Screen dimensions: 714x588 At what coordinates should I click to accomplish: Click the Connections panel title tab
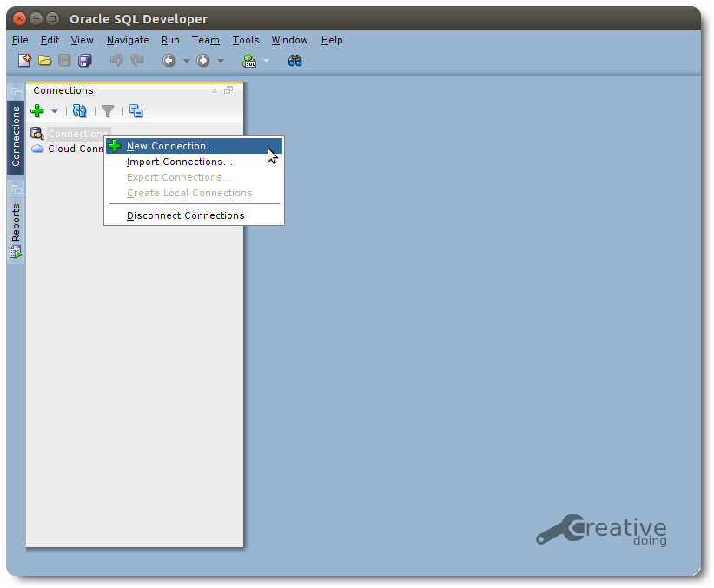point(63,90)
